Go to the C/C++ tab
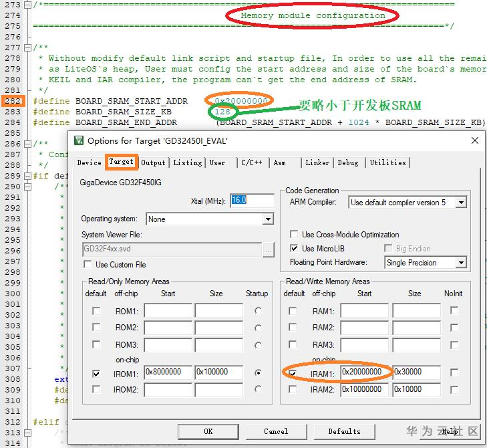This screenshot has height=448, width=487. (252, 162)
